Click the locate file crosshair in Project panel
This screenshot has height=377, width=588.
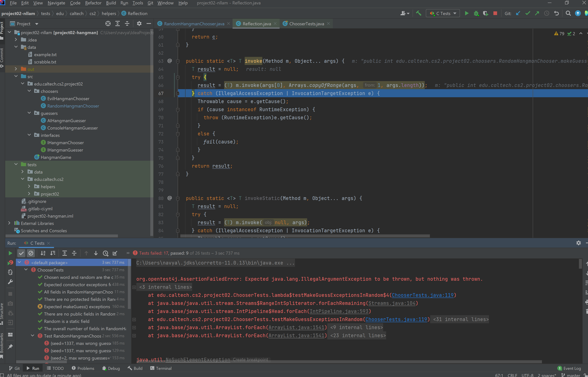coord(108,24)
